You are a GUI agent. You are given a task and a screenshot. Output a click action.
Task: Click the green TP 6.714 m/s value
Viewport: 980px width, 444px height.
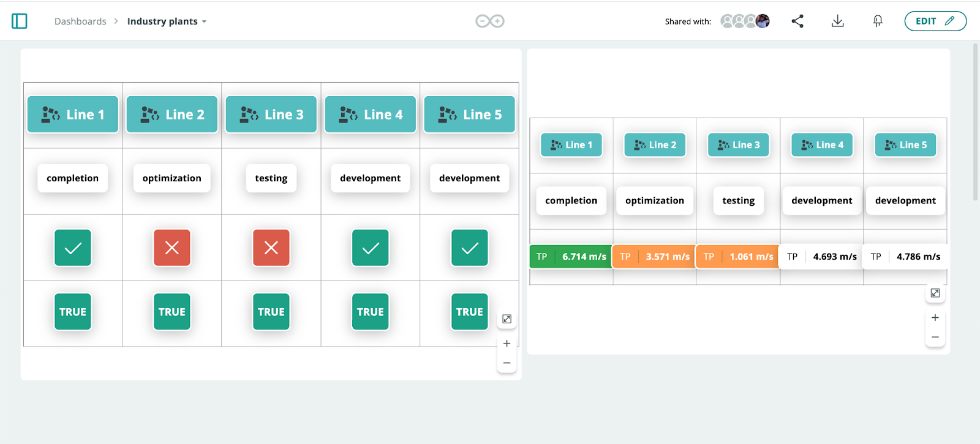click(x=571, y=257)
